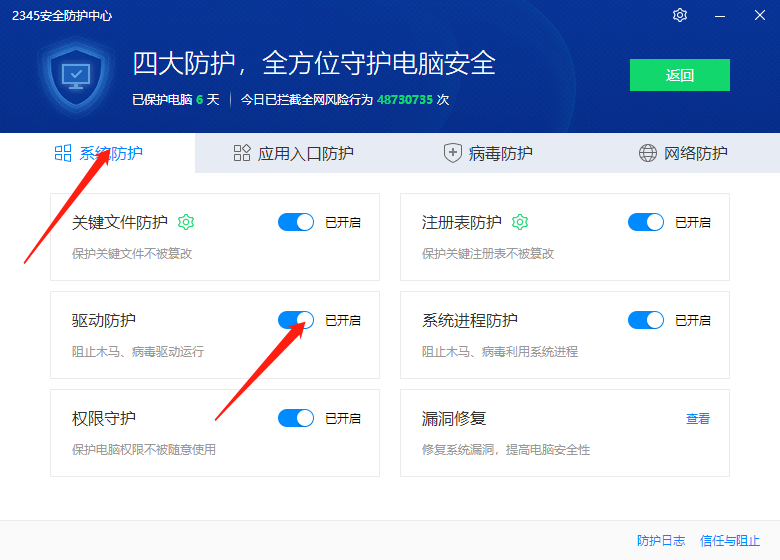Click description 修复系统漏洞，提高电脑安全性
This screenshot has width=780, height=560.
[506, 450]
